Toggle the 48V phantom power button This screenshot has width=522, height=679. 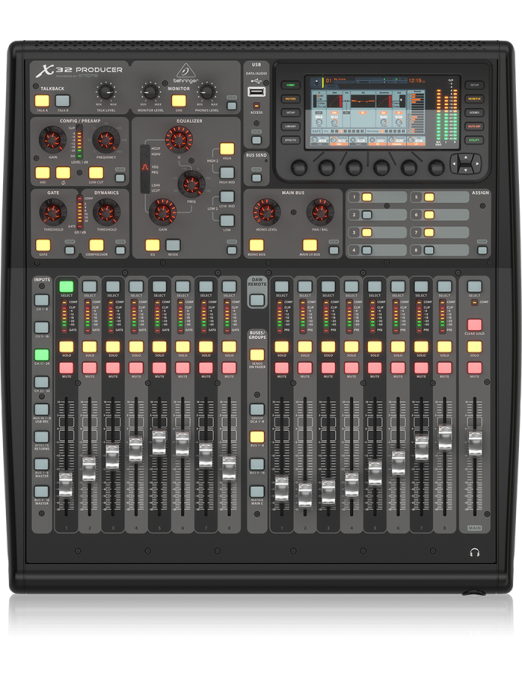[42, 173]
